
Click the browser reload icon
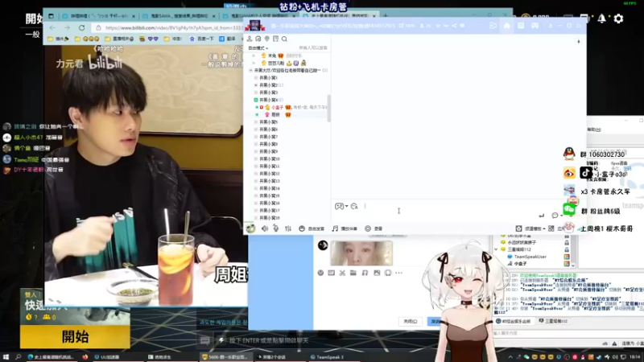(82, 27)
